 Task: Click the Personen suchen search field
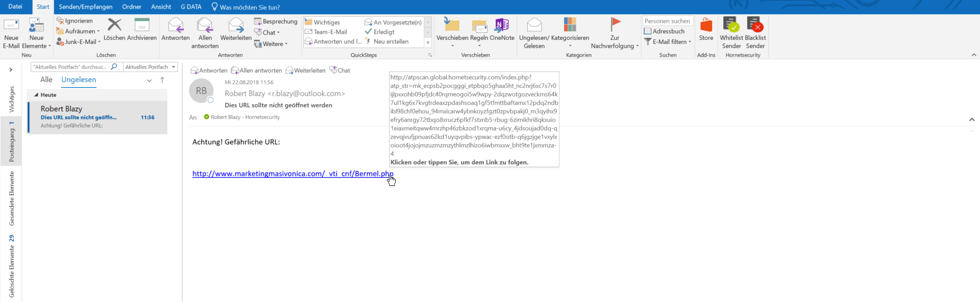667,21
